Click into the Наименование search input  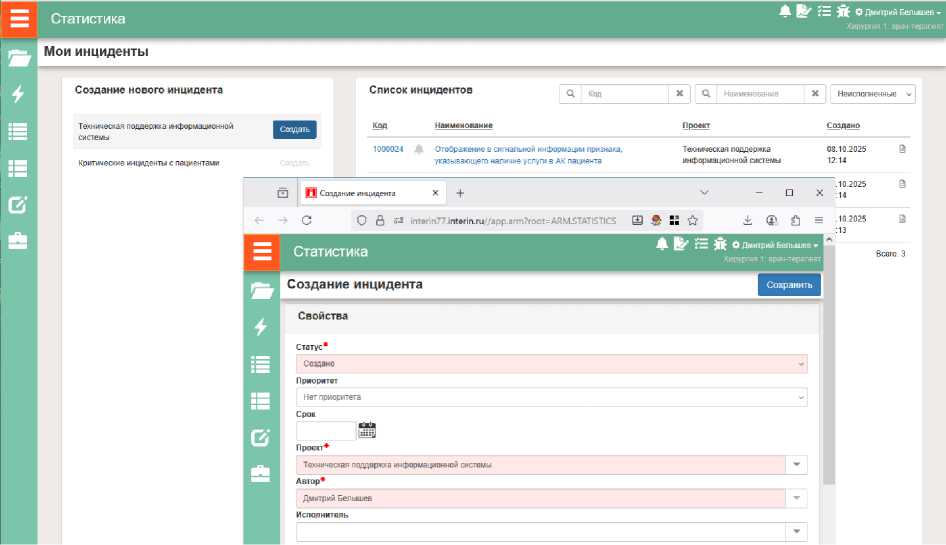[760, 94]
